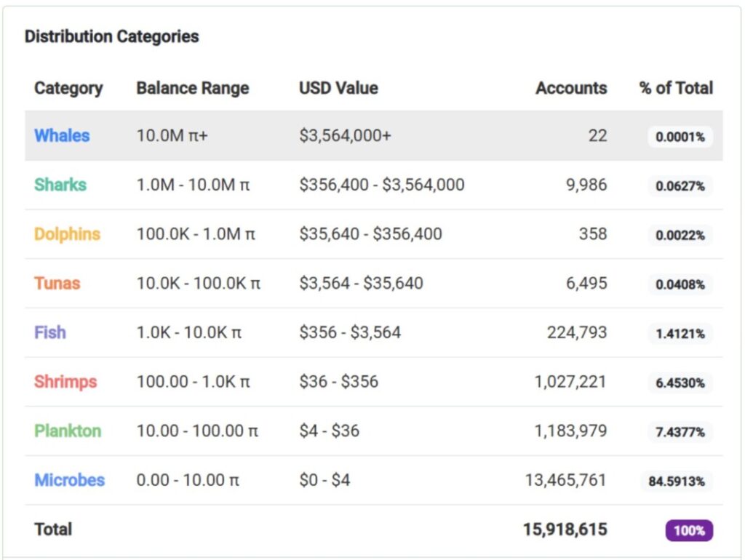The image size is (745, 560).
Task: Click the 15,918,615 total accounts value
Action: (x=565, y=529)
